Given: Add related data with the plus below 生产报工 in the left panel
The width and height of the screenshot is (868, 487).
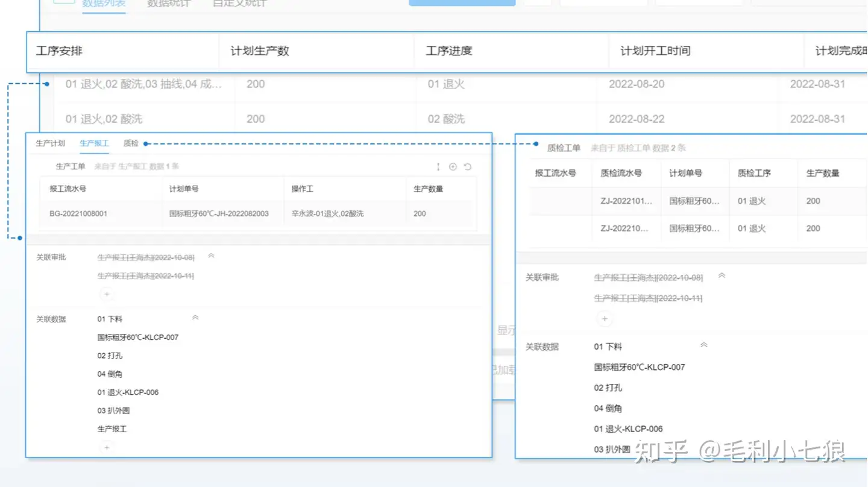Looking at the screenshot, I should click(107, 447).
